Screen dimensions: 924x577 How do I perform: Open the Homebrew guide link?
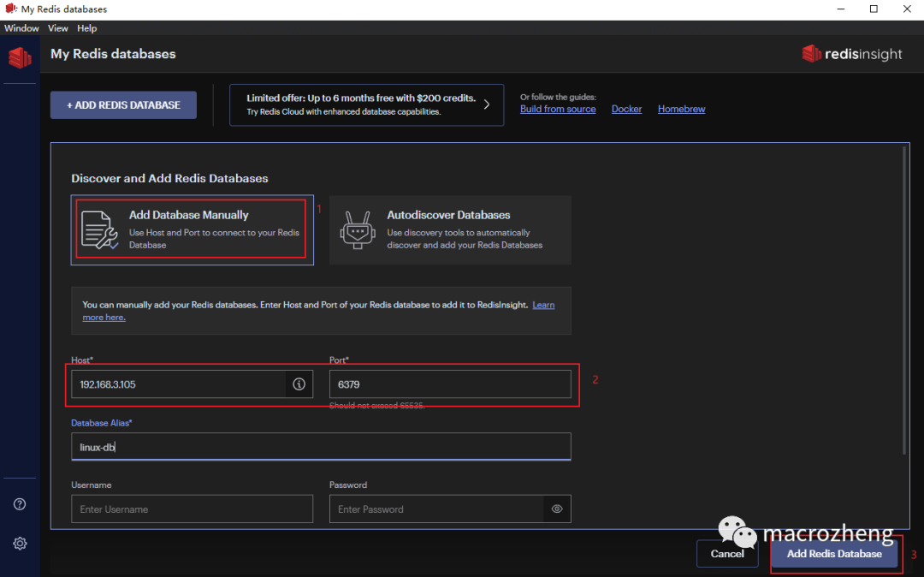681,109
